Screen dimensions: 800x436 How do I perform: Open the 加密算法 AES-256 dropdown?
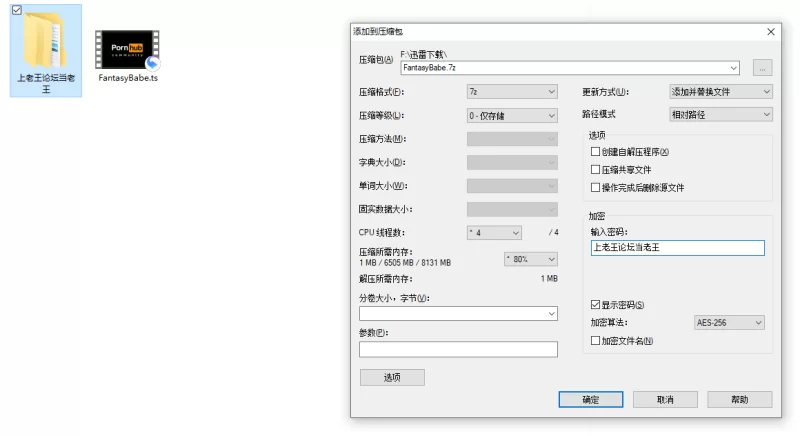(x=729, y=323)
